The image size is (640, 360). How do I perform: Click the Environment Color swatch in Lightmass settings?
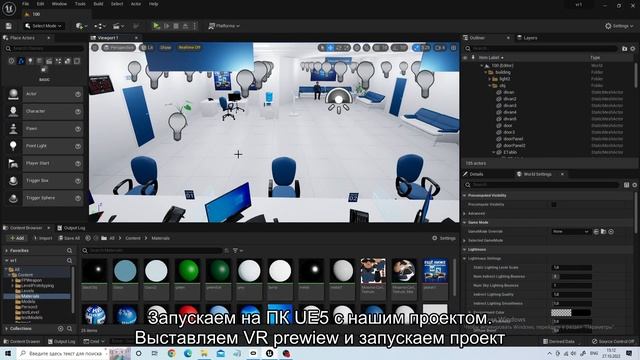click(x=571, y=313)
